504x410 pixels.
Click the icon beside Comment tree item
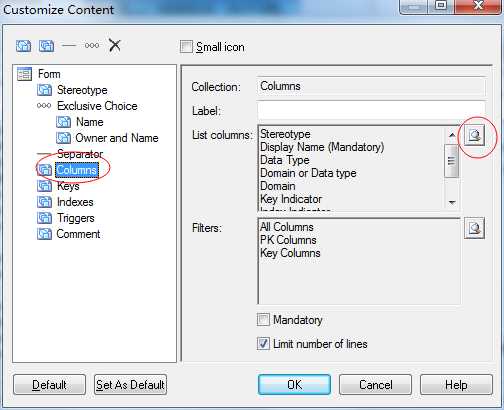point(44,234)
